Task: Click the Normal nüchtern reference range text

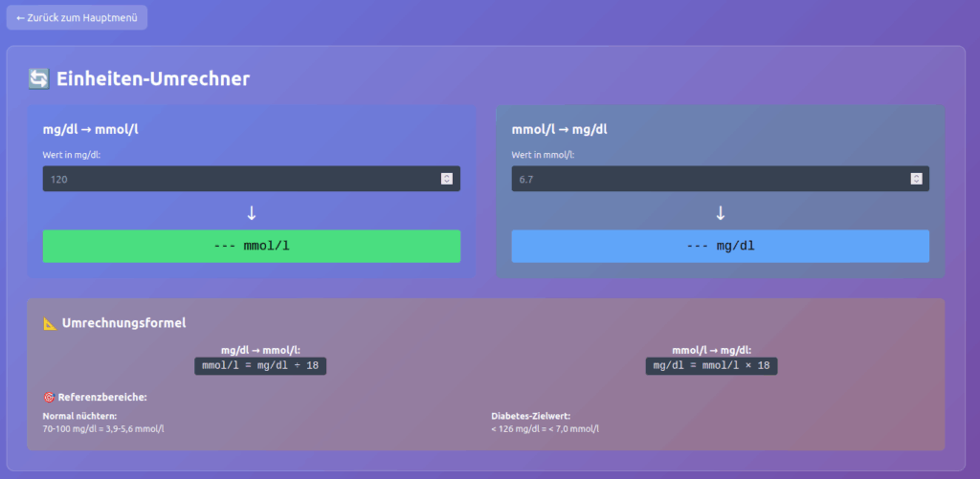Action: click(x=103, y=428)
